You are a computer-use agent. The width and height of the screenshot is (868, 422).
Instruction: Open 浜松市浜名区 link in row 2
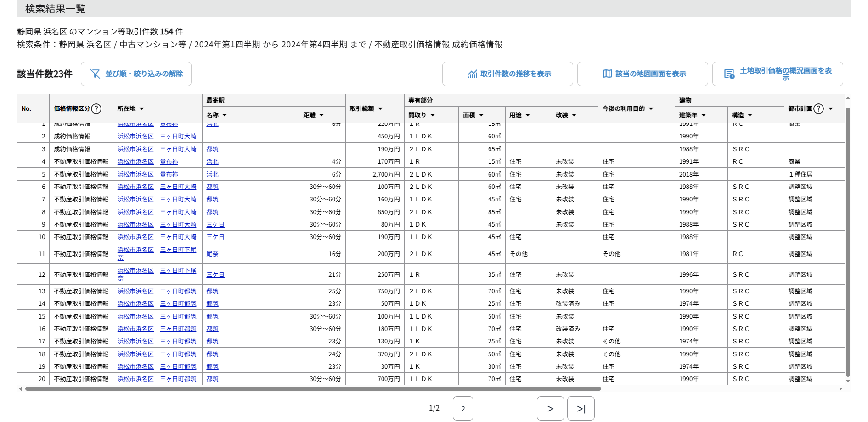pos(135,137)
